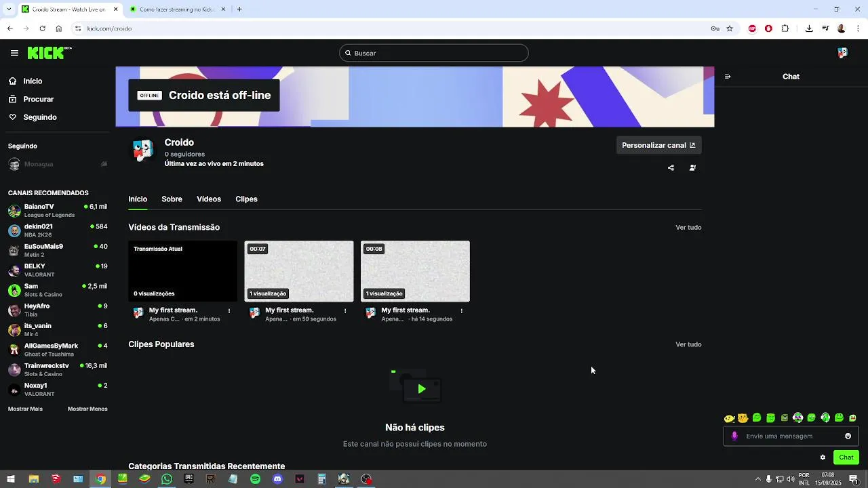868x488 pixels.
Task: Click the Croido channel avatar
Action: 143,150
